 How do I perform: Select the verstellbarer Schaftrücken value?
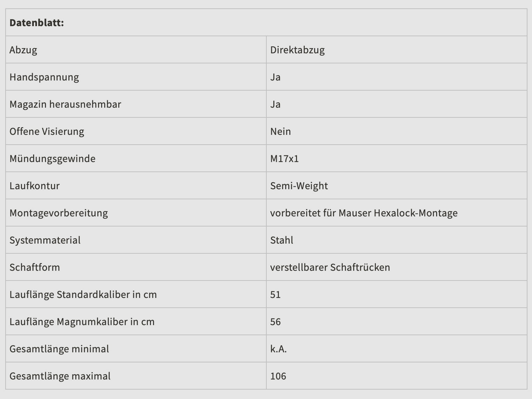pyautogui.click(x=330, y=267)
